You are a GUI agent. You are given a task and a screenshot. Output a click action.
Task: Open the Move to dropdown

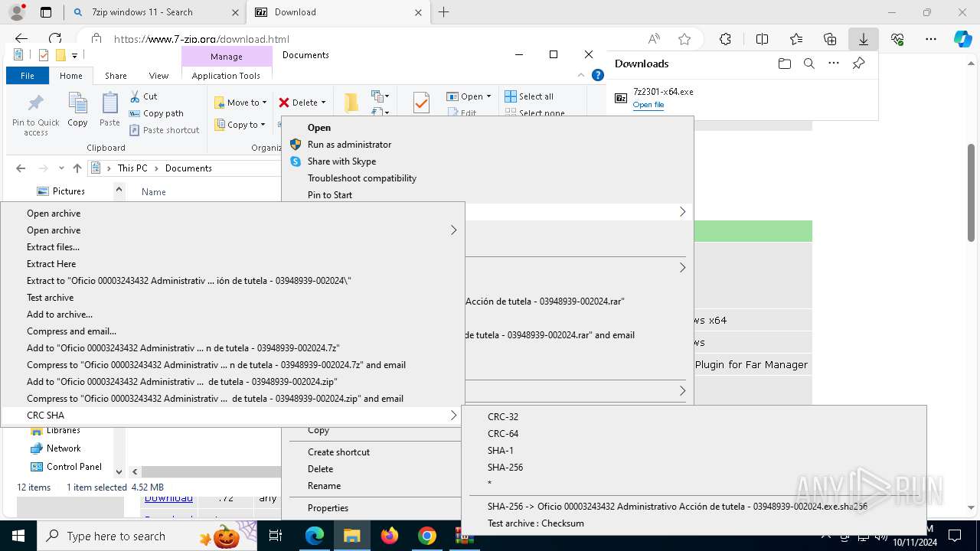(240, 103)
